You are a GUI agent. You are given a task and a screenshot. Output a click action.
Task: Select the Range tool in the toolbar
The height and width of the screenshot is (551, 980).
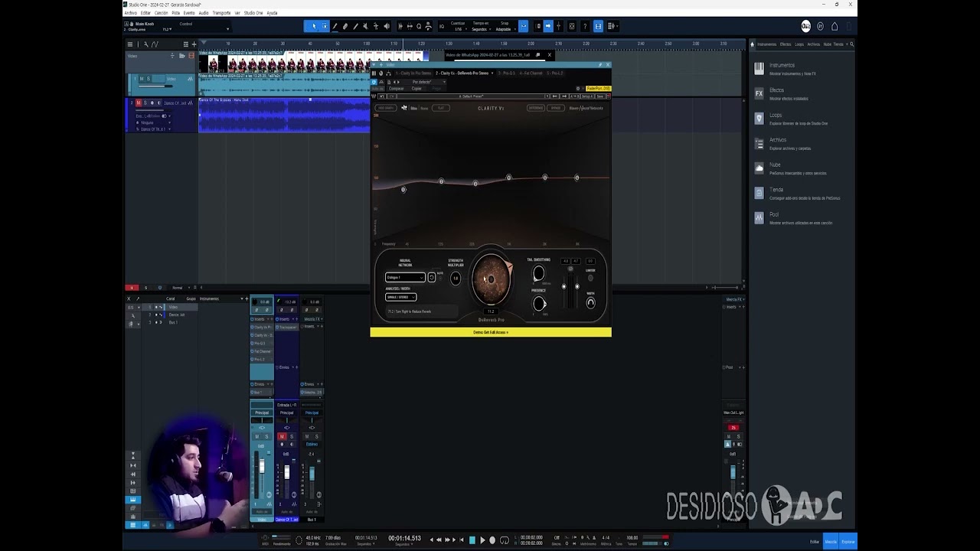coord(325,26)
